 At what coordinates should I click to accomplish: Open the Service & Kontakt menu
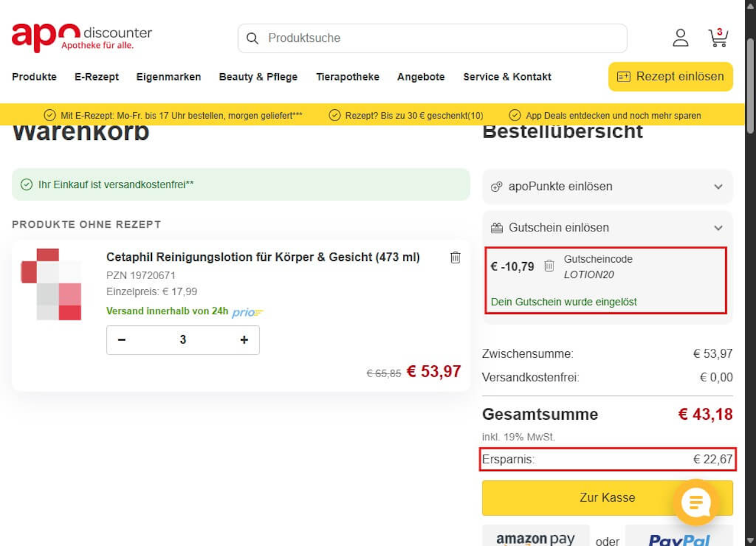click(507, 77)
